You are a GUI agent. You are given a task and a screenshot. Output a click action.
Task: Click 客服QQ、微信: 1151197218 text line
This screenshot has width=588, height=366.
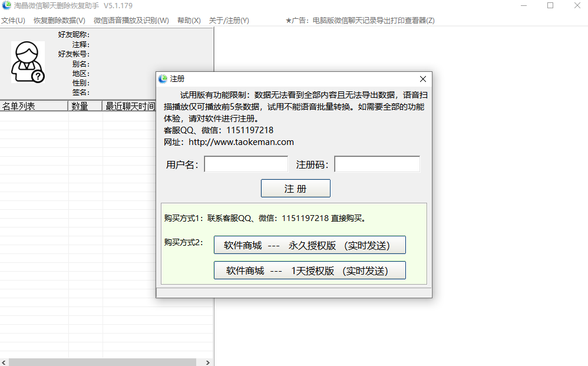tap(219, 130)
